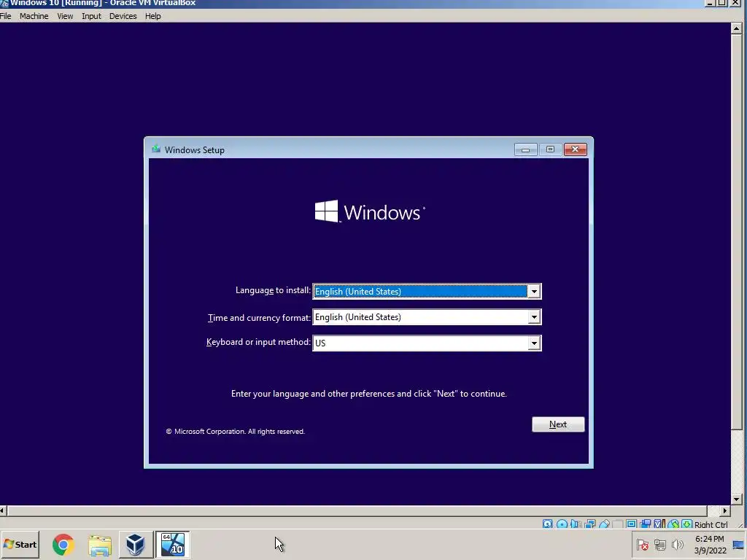Click the keyboard capture green arrow icon

686,524
